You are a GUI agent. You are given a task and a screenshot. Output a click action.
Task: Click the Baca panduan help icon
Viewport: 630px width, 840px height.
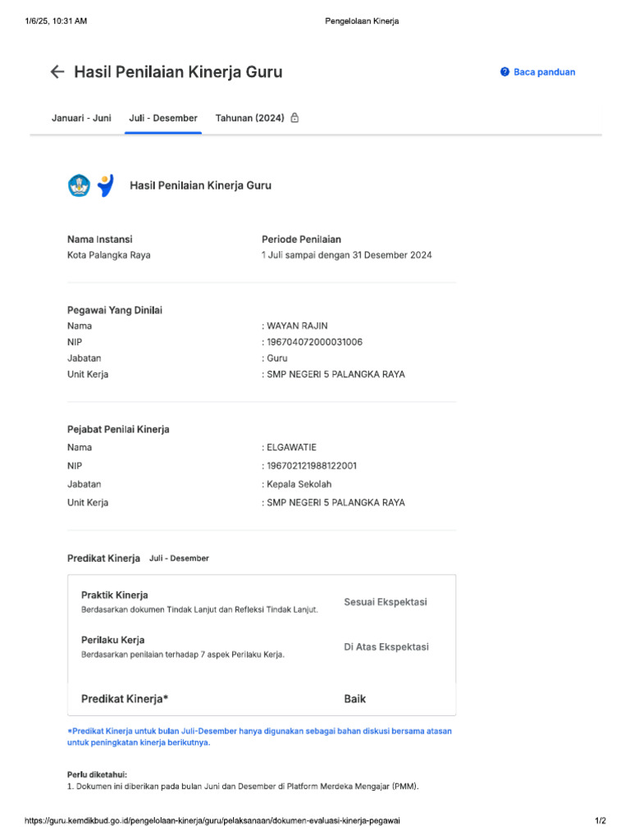[504, 72]
